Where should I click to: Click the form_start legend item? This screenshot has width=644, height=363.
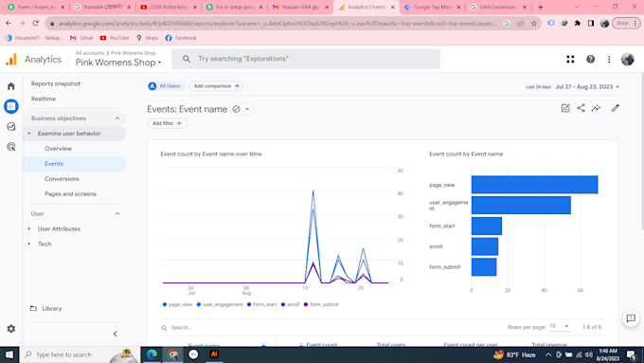pos(261,304)
